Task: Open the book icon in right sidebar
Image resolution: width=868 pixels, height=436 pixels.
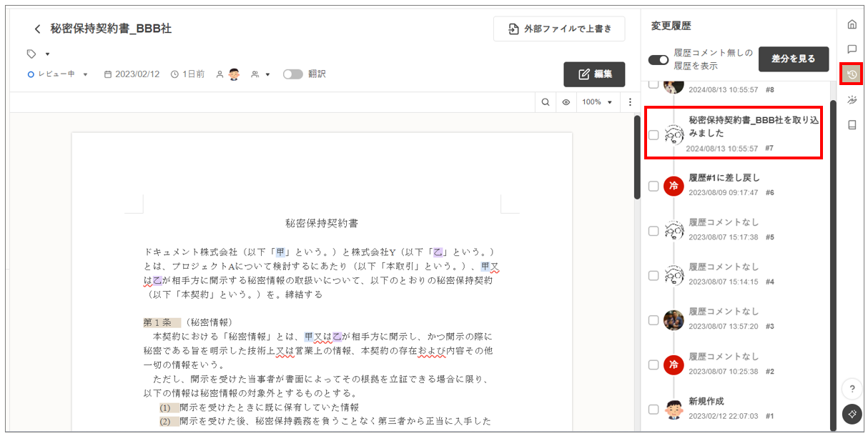Action: pos(852,125)
